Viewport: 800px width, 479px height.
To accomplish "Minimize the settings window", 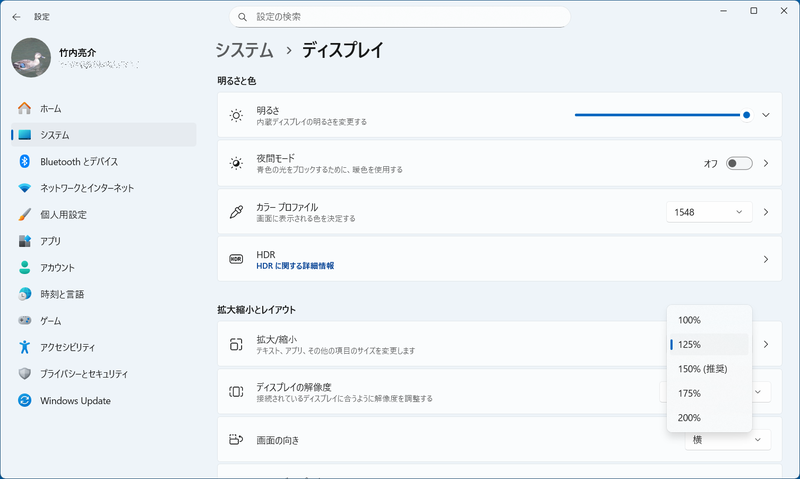I will point(723,11).
